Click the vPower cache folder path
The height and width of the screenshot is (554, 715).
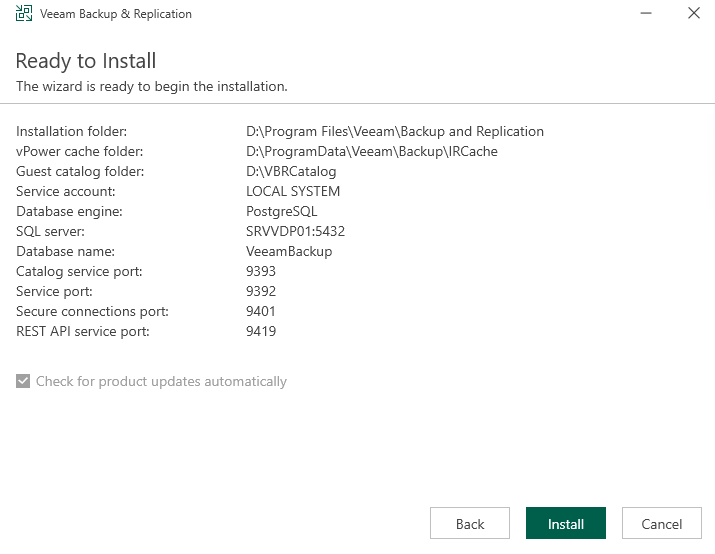point(371,152)
